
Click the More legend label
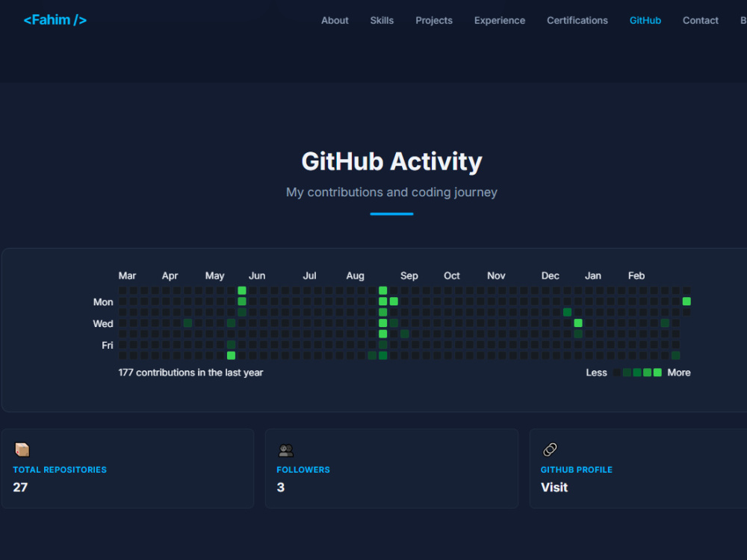pyautogui.click(x=679, y=373)
